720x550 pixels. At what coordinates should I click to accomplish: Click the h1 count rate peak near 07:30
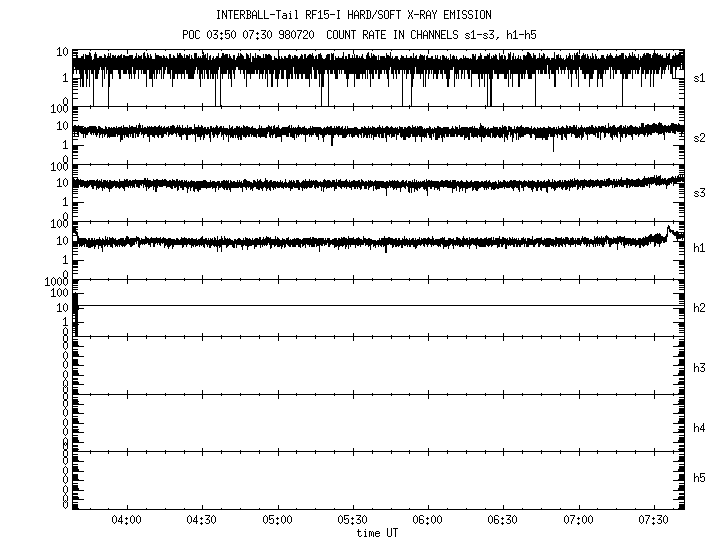coord(668,230)
